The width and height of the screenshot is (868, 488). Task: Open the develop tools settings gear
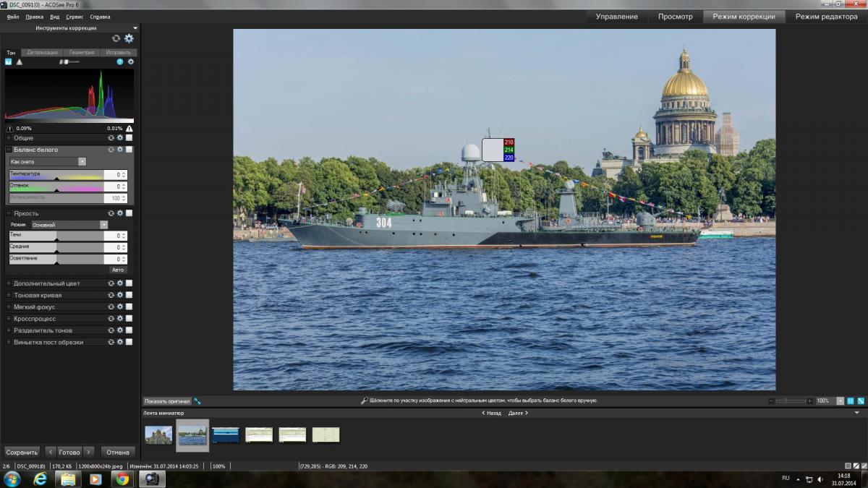point(129,38)
